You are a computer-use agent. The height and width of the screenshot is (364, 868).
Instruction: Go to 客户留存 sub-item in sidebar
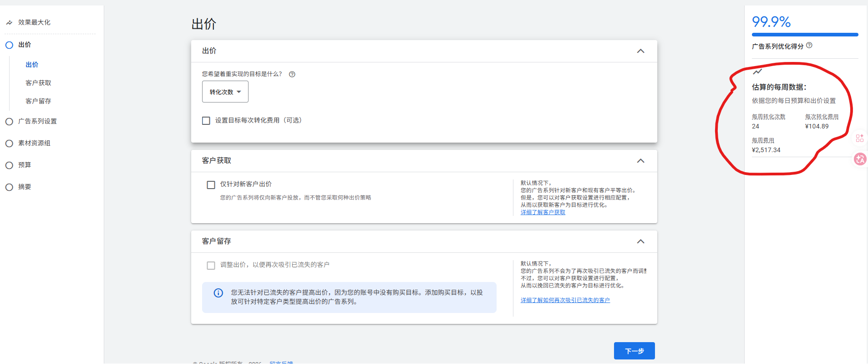pyautogui.click(x=38, y=101)
